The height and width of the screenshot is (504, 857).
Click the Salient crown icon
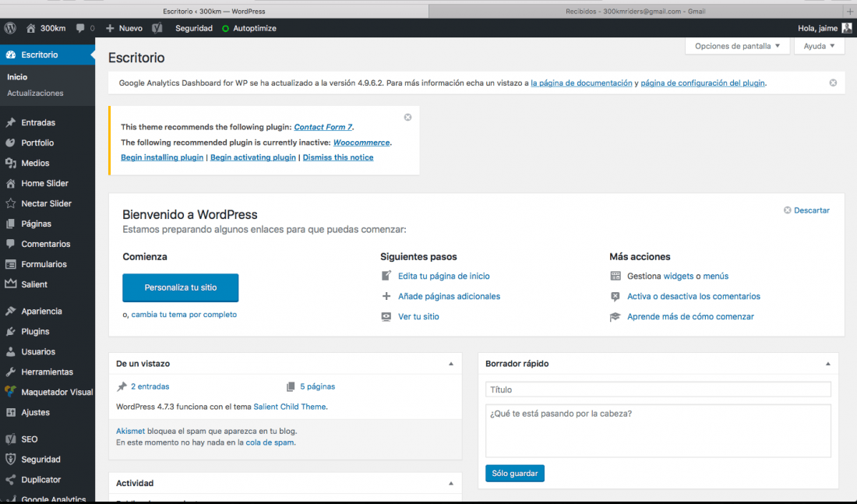(10, 284)
